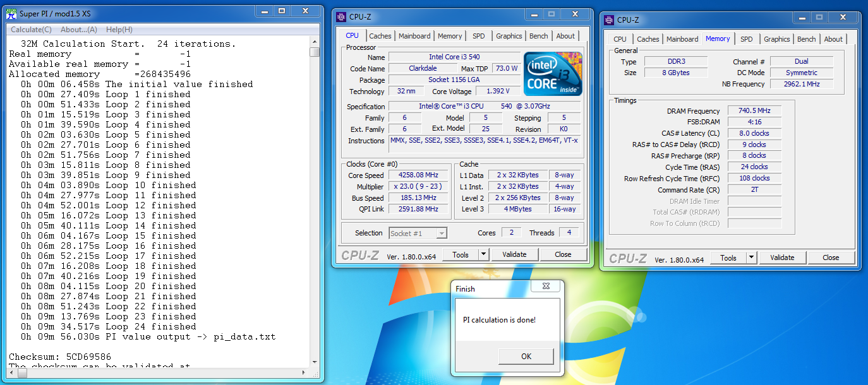Screen dimensions: 868x385
Task: Switch to CPU tab in Memory window
Action: tap(620, 39)
